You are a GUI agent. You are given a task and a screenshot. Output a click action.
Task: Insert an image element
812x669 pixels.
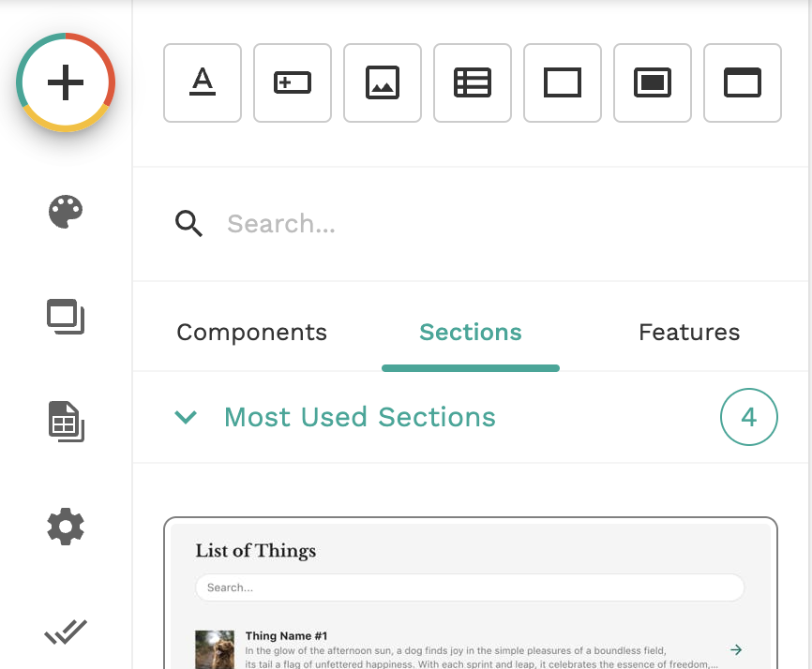tap(383, 83)
